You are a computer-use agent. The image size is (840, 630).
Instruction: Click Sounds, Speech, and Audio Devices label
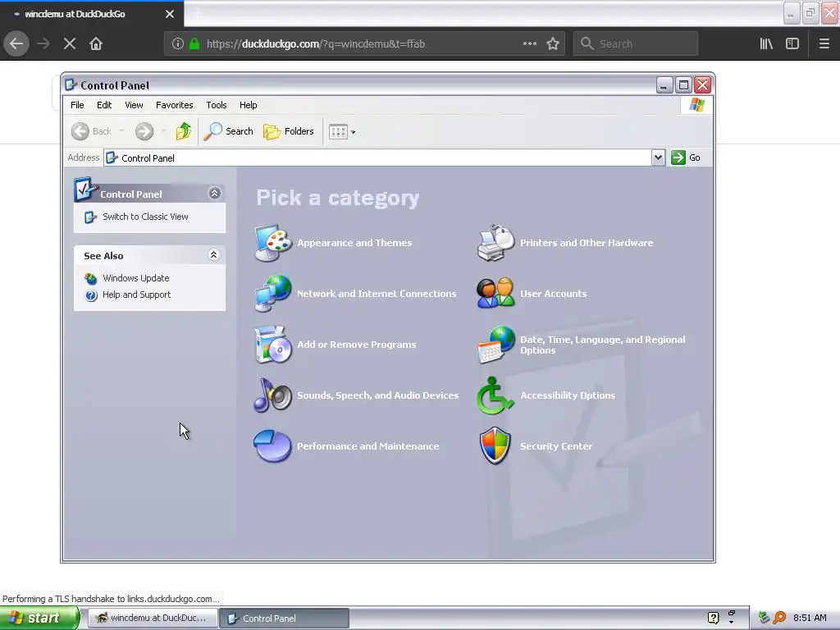click(377, 395)
